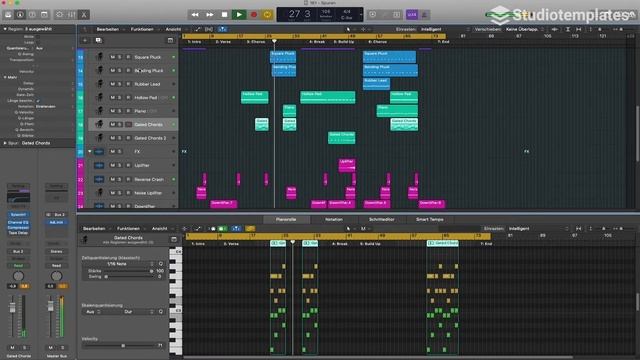This screenshot has height=360, width=640.
Task: Open the Verschieben drag mode dropdown
Action: click(524, 29)
